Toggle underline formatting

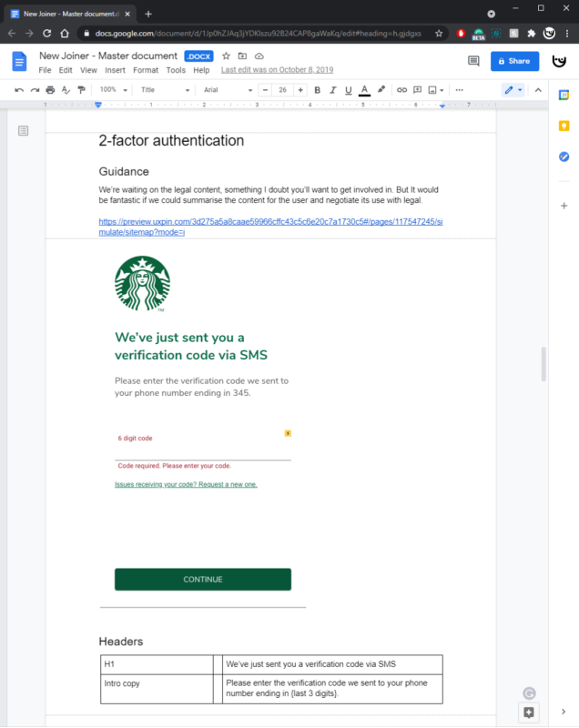[x=349, y=90]
